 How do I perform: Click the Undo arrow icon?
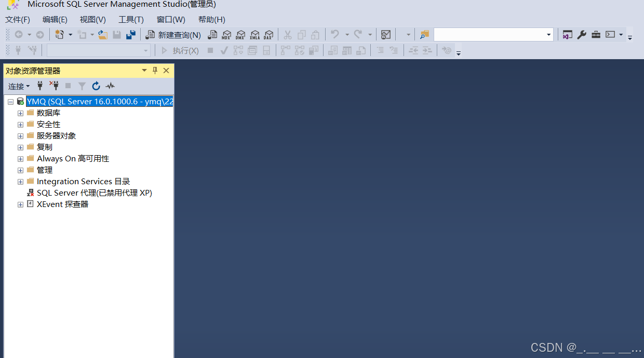335,35
